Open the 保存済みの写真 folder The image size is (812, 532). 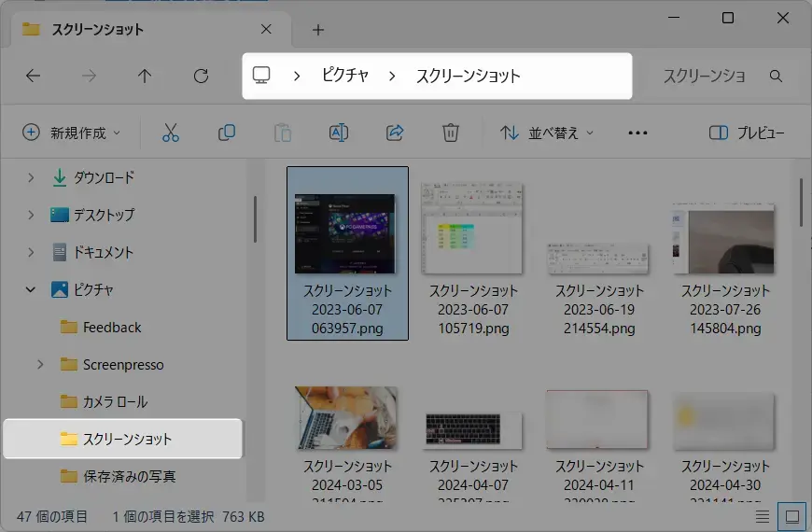tap(130, 477)
